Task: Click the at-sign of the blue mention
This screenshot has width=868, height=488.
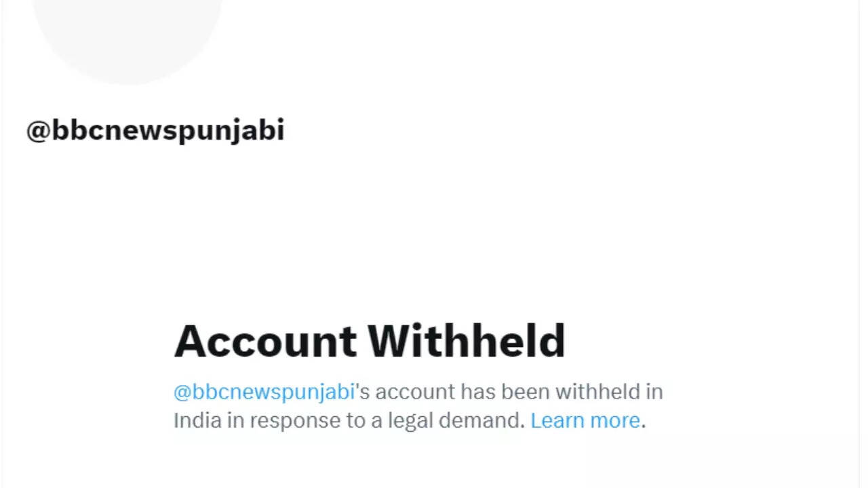Action: click(x=182, y=392)
